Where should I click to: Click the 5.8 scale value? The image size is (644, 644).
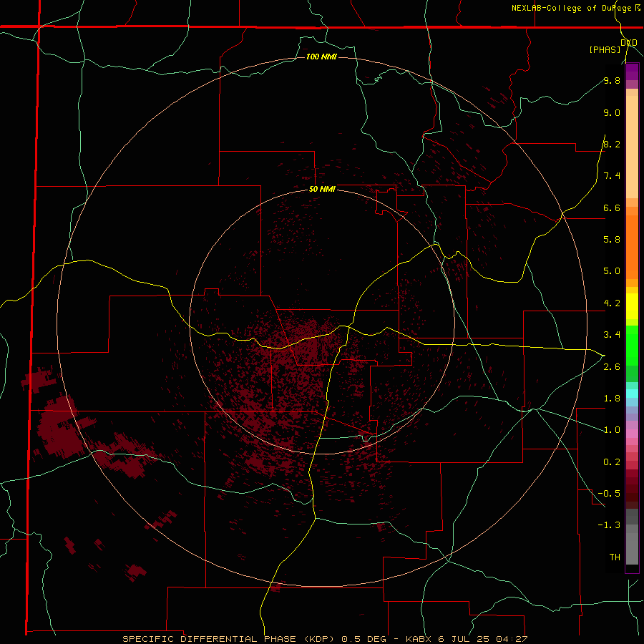[x=612, y=240]
